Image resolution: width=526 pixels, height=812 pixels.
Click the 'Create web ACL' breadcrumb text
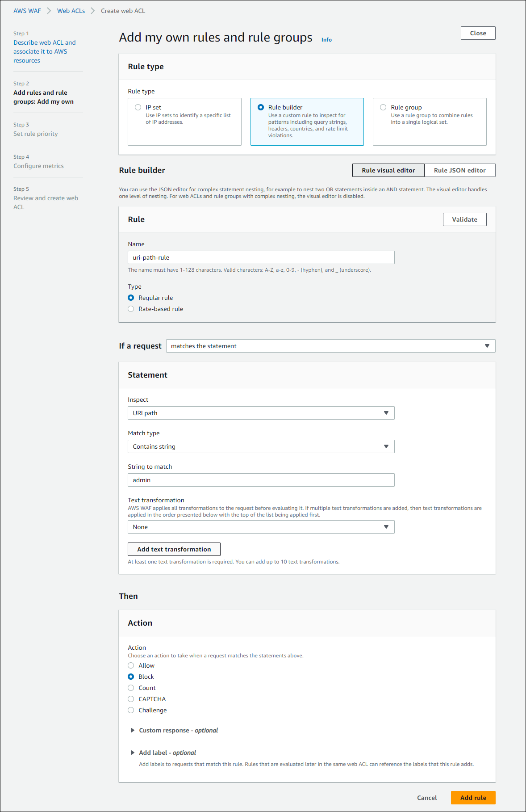(123, 11)
